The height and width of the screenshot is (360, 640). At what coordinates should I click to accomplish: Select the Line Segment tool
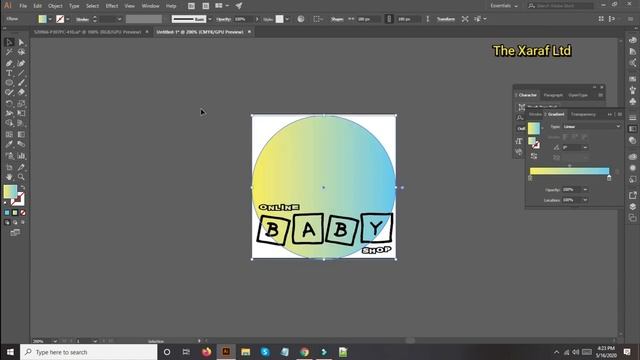click(x=21, y=73)
